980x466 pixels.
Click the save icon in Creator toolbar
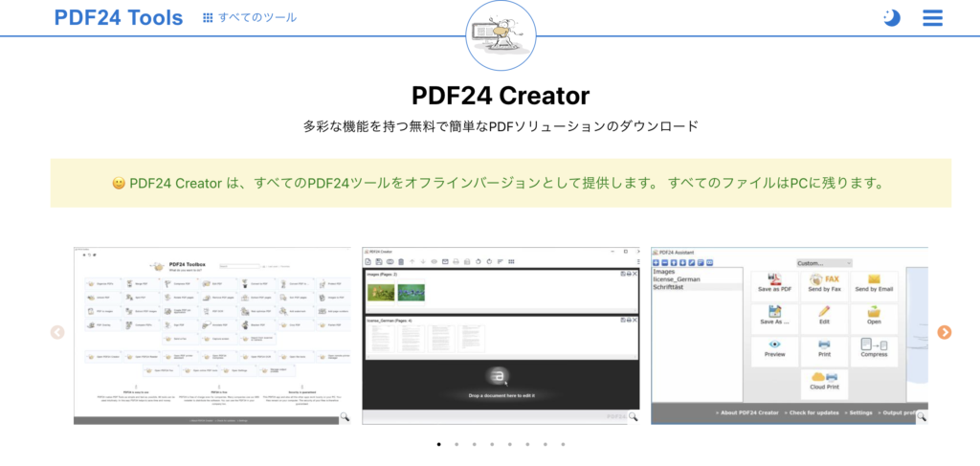pos(379,262)
